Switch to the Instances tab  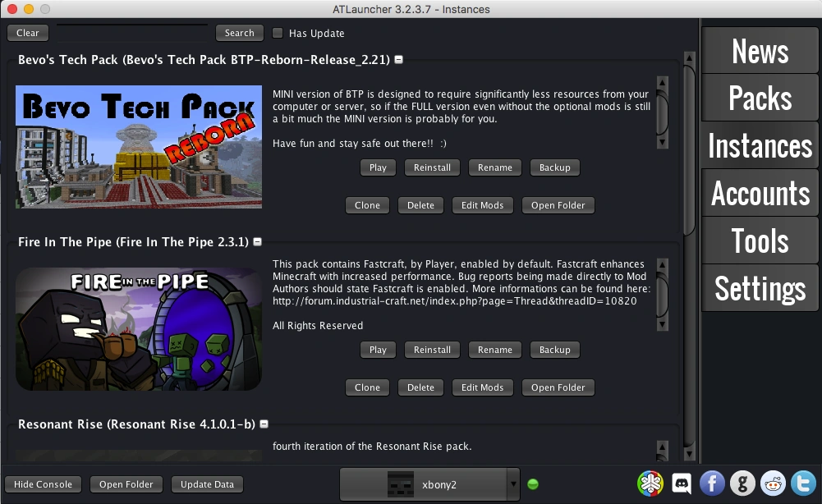pos(760,145)
